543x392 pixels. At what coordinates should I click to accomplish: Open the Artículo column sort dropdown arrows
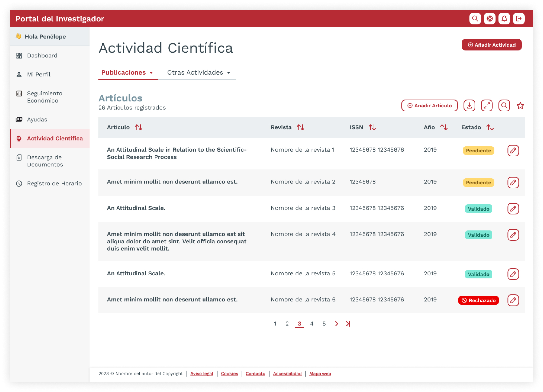point(139,127)
